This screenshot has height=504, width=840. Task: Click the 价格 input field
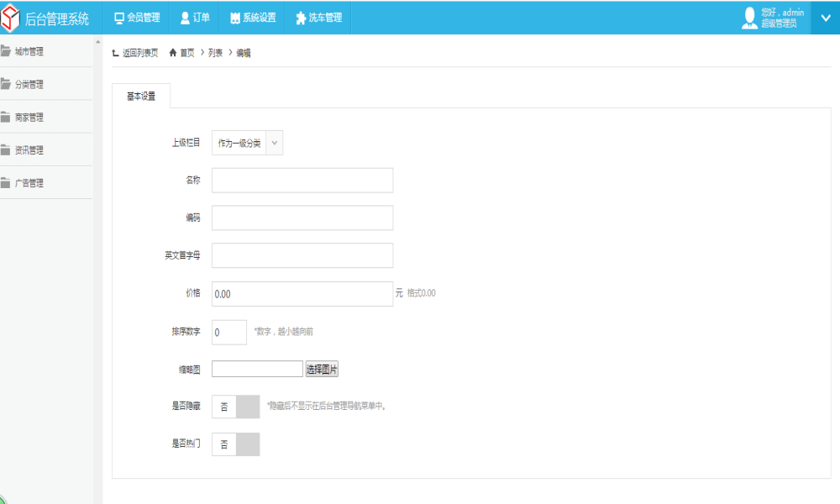coord(302,294)
